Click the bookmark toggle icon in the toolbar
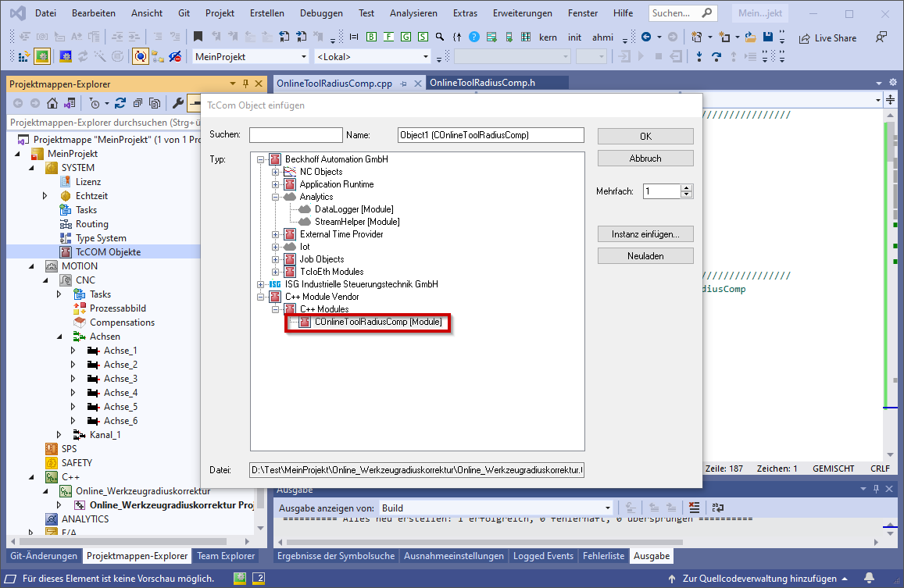 click(x=198, y=37)
